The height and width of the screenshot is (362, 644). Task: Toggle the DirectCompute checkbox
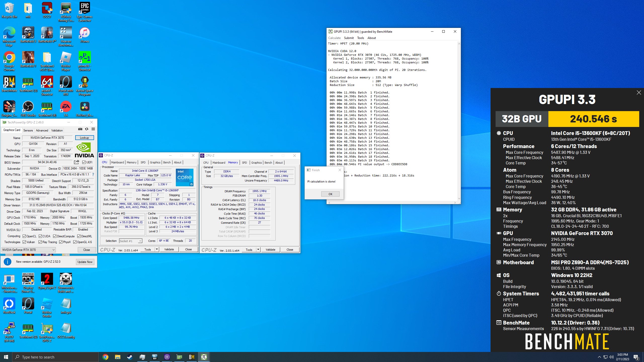pos(55,236)
